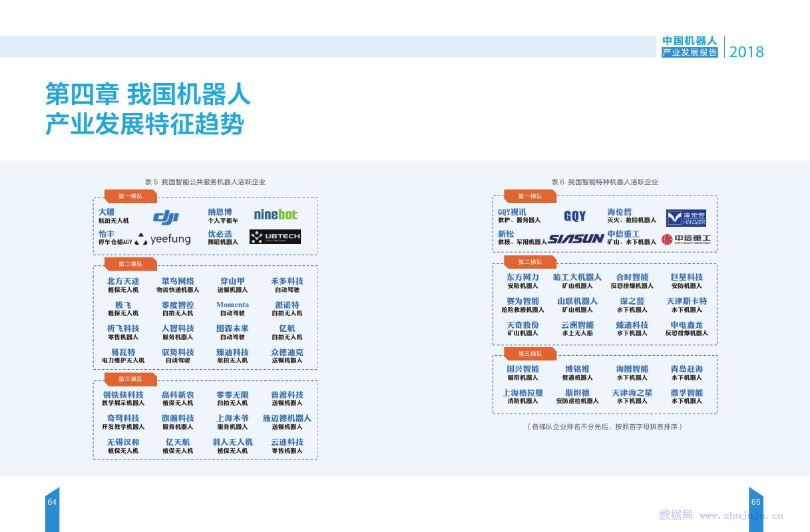Select the company name 普渡科技

[x=287, y=395]
